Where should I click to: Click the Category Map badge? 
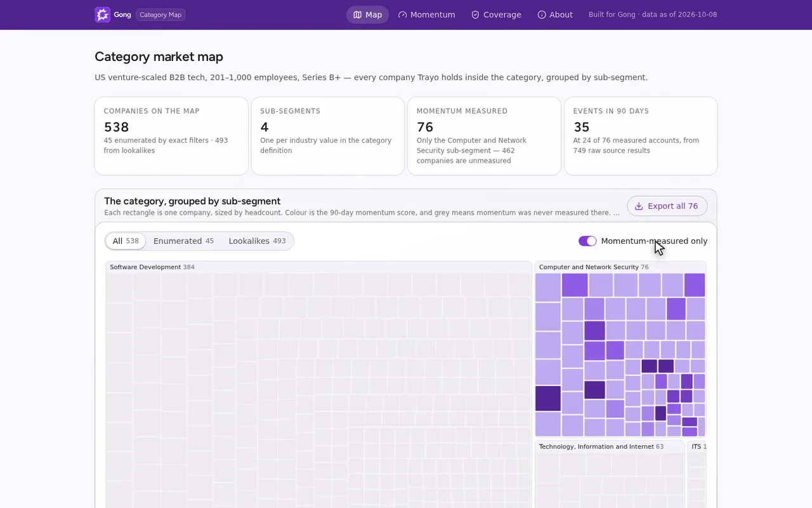click(x=160, y=15)
